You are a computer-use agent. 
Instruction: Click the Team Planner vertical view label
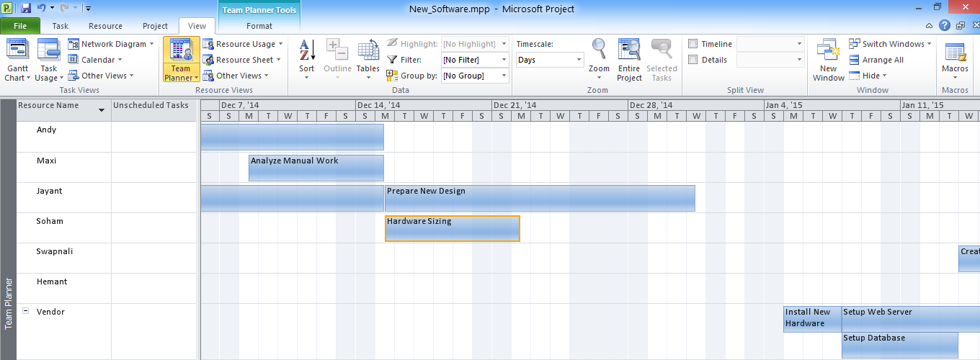tap(9, 303)
